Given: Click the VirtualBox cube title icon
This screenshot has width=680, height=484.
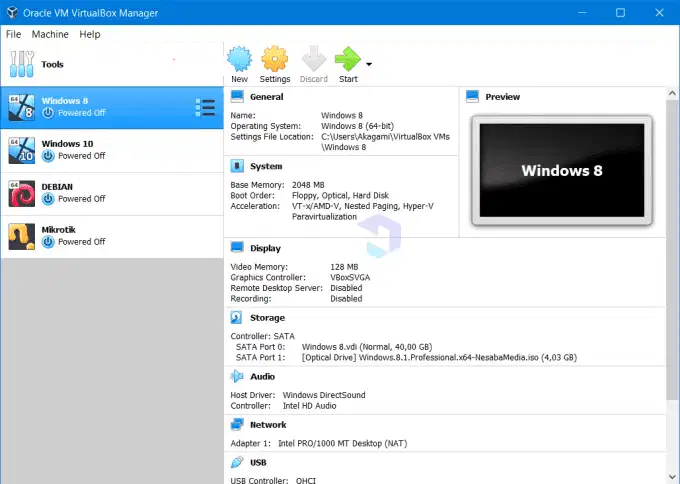Looking at the screenshot, I should [12, 13].
